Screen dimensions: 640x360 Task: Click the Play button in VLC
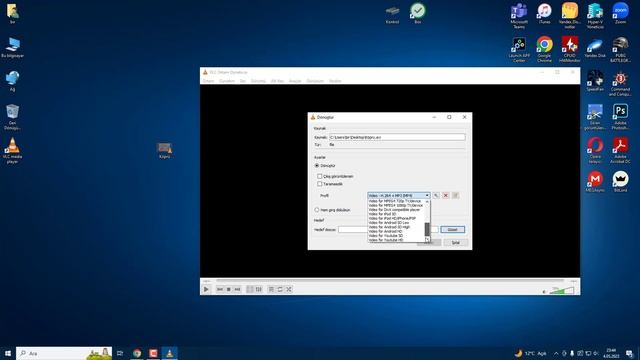tap(206, 289)
